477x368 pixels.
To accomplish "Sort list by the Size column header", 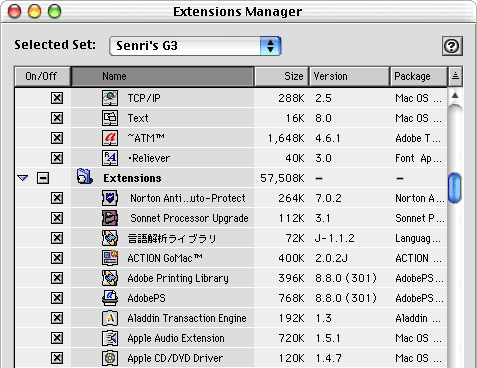I will pos(282,76).
